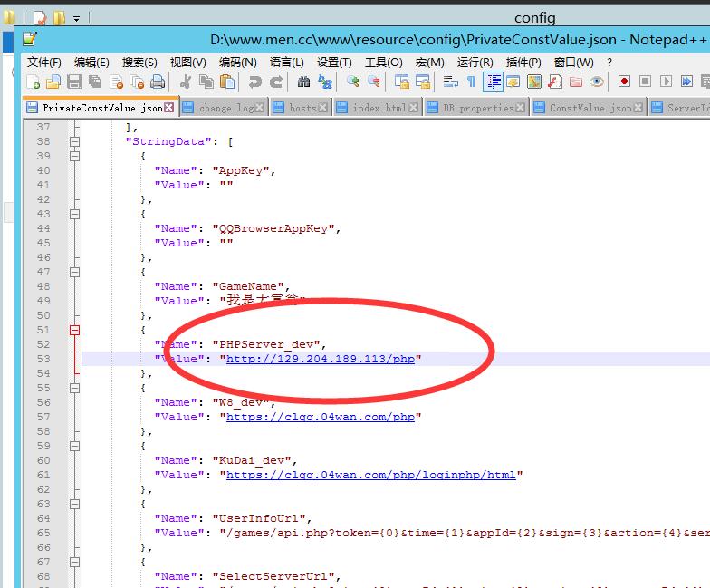Toggle Show all characters pilcrow icon
The image size is (710, 588).
(x=471, y=82)
